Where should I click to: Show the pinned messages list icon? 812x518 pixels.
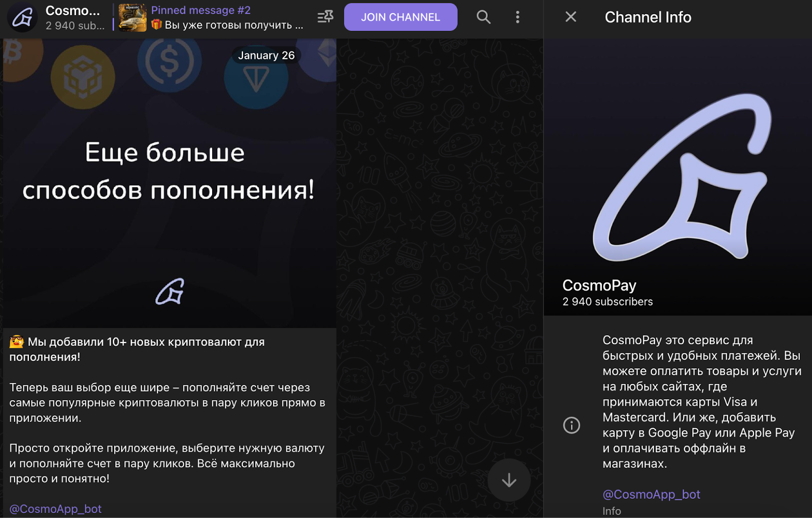pos(325,17)
